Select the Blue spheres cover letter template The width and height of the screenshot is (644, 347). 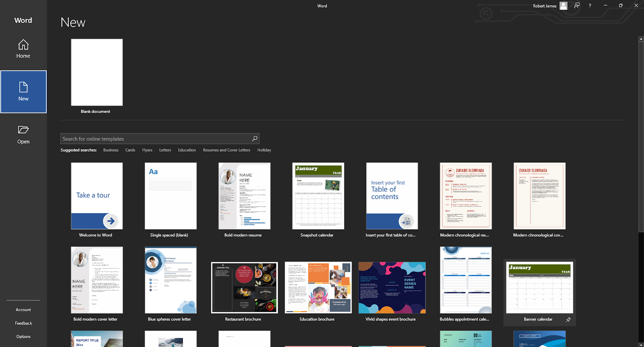171,280
